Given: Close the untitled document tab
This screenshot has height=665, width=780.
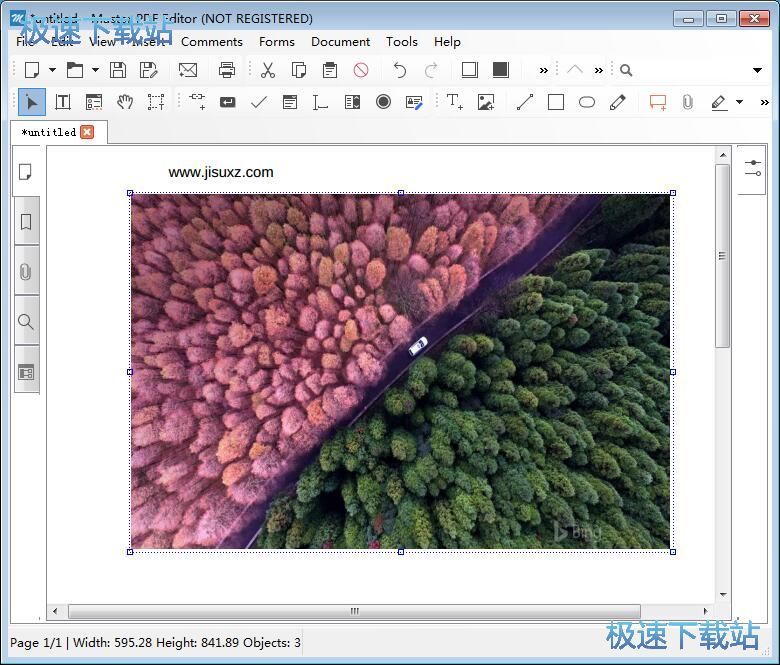Looking at the screenshot, I should [87, 132].
